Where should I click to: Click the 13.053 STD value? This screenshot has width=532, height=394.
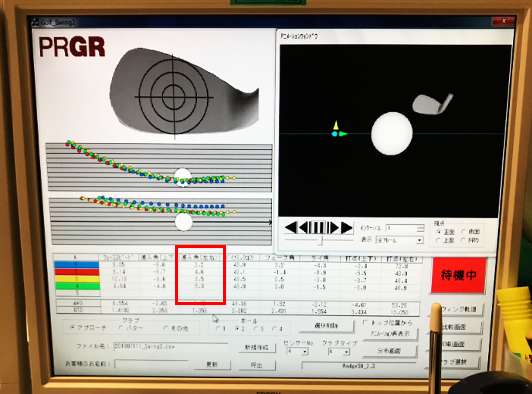pos(400,312)
